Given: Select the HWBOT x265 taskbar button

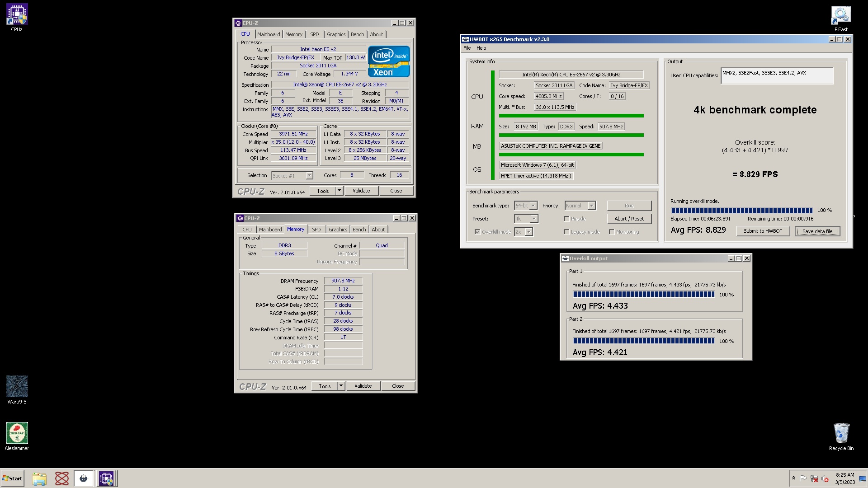Looking at the screenshot, I should coord(84,479).
